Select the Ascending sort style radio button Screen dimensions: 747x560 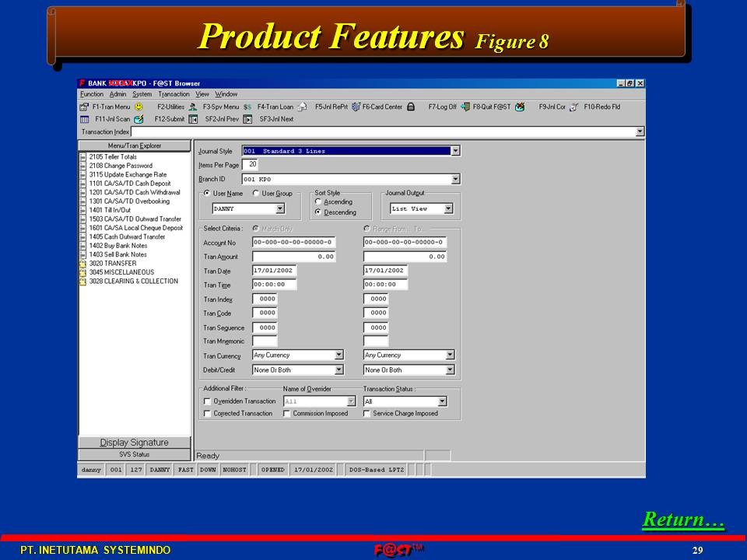(318, 202)
